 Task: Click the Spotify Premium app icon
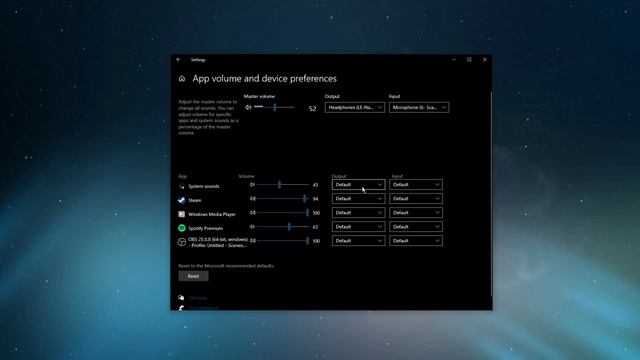coord(182,228)
